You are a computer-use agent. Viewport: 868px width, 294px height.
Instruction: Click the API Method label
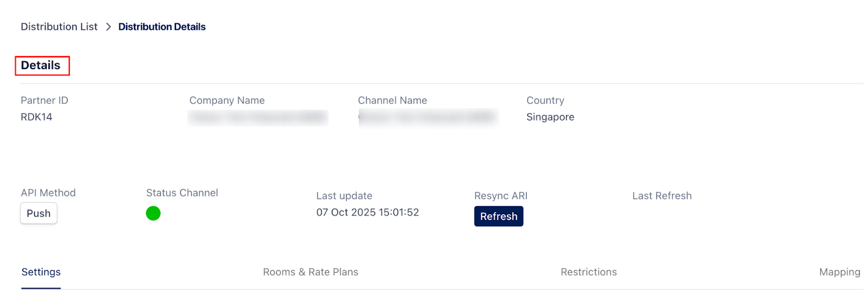[x=48, y=193]
